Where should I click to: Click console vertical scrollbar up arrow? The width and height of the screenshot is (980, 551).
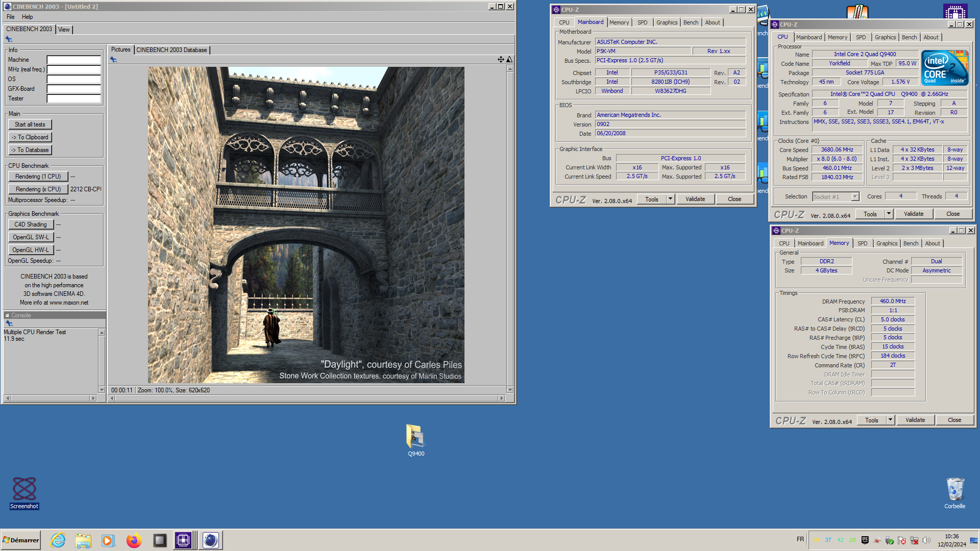[102, 332]
